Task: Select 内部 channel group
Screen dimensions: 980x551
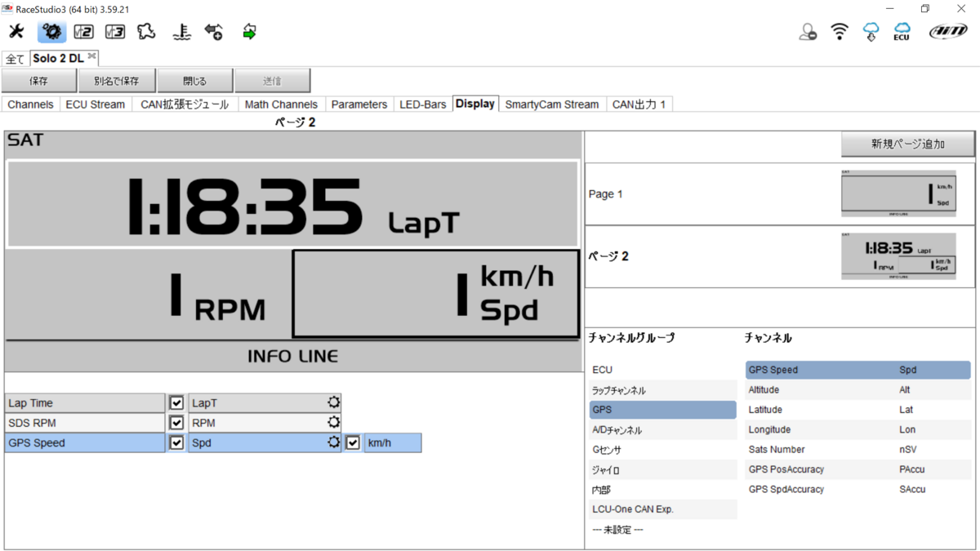Action: 662,489
